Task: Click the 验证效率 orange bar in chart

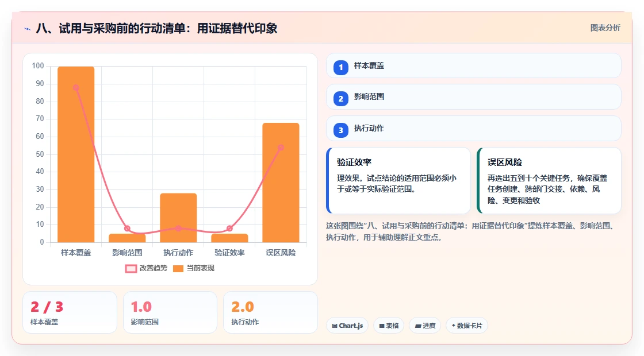Action: click(229, 238)
